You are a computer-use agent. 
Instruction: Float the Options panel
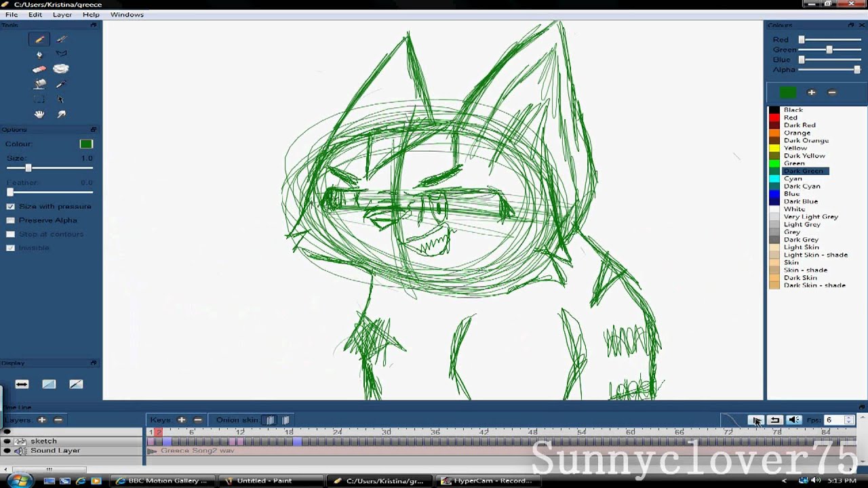(94, 129)
